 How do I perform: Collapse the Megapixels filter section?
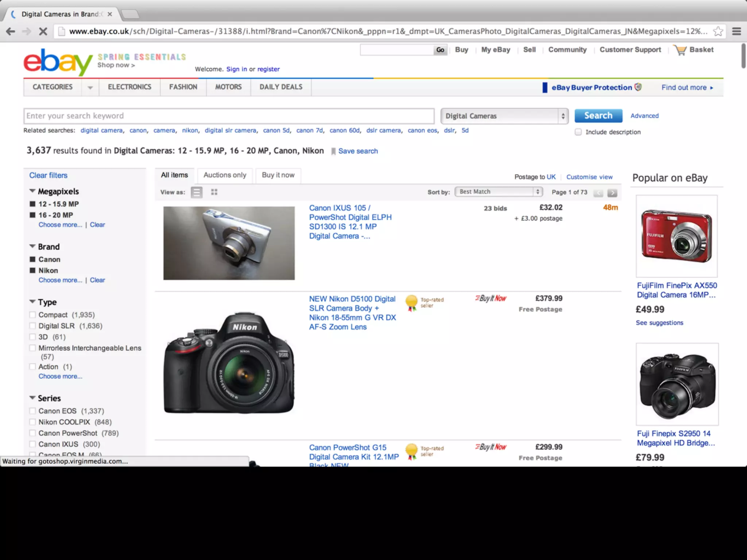[x=32, y=191]
